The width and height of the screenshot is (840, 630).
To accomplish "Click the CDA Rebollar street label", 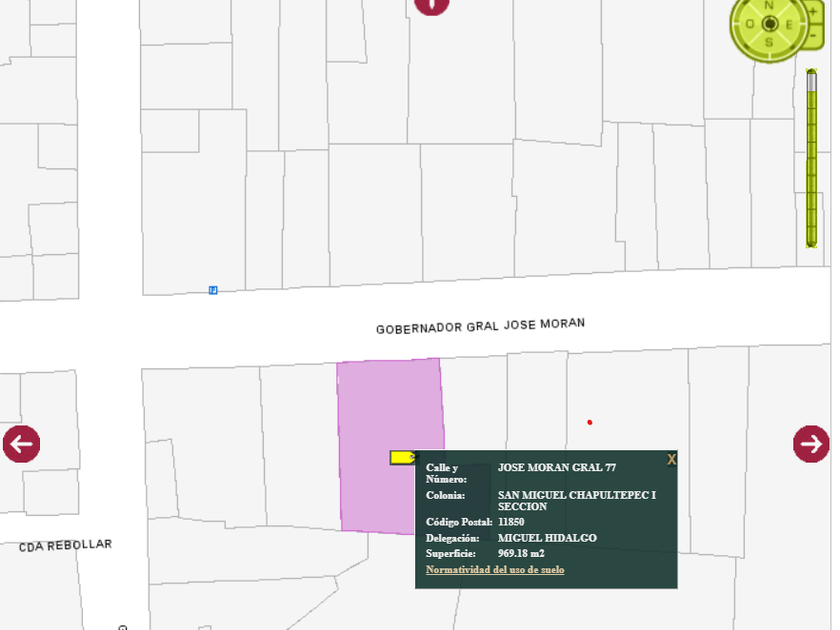I will (65, 545).
